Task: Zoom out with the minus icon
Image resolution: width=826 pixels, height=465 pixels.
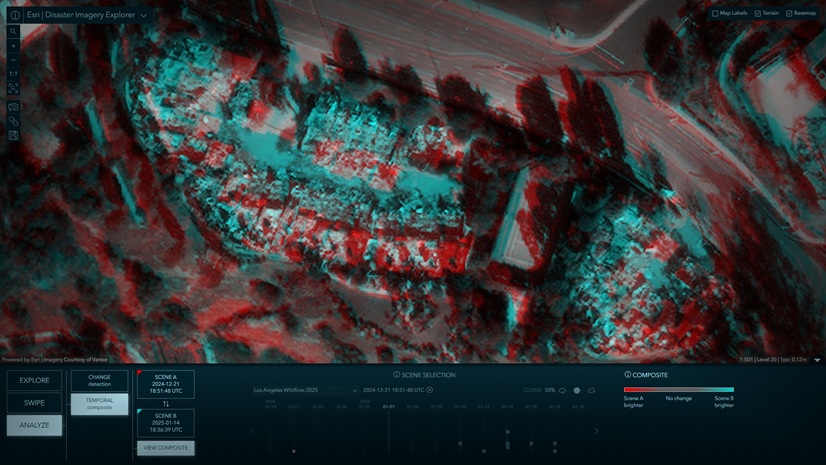Action: pos(14,60)
